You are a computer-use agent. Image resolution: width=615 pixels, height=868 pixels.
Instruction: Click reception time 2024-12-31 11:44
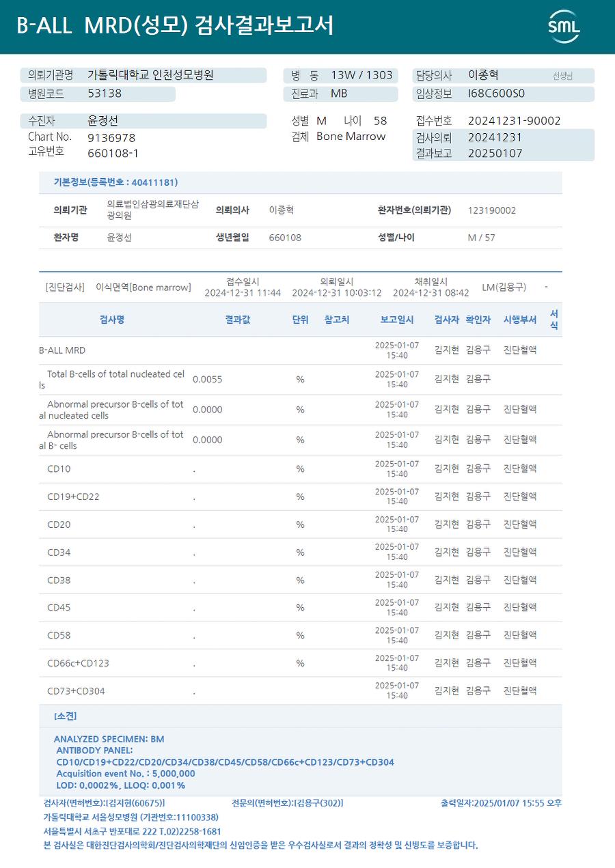pos(243,293)
